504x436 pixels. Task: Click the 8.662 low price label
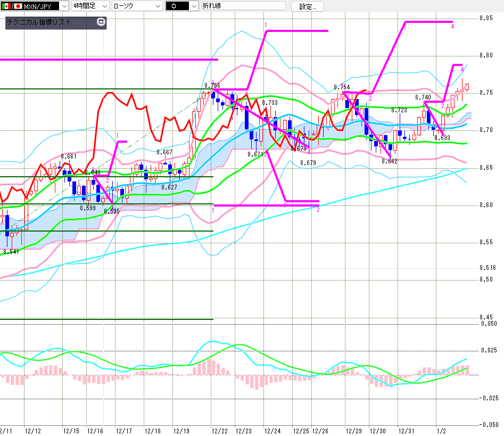click(390, 161)
